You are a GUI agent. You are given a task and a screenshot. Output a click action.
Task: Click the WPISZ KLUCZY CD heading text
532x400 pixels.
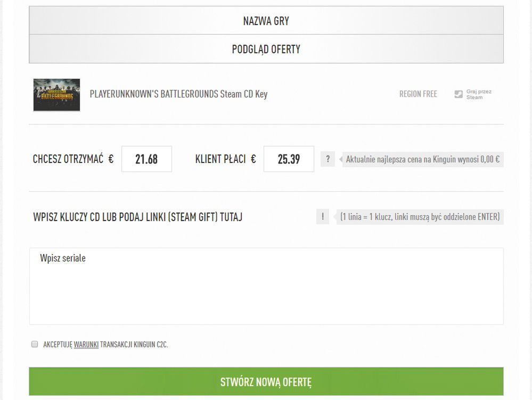[138, 217]
